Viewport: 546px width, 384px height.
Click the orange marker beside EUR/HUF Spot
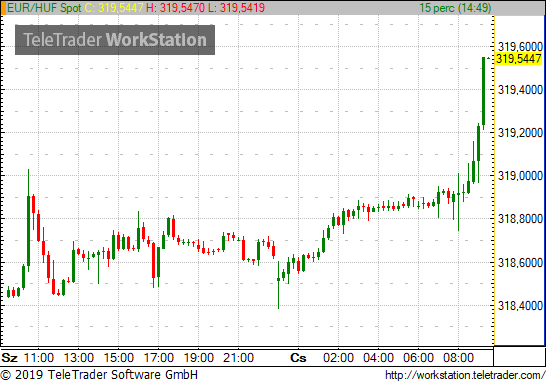[x=3, y=8]
